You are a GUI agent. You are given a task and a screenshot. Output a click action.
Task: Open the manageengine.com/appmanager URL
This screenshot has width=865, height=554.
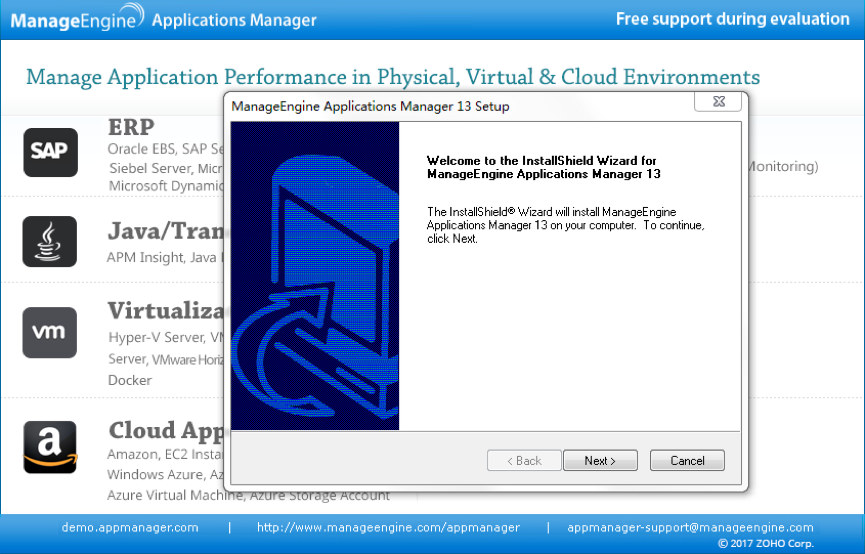coord(388,528)
